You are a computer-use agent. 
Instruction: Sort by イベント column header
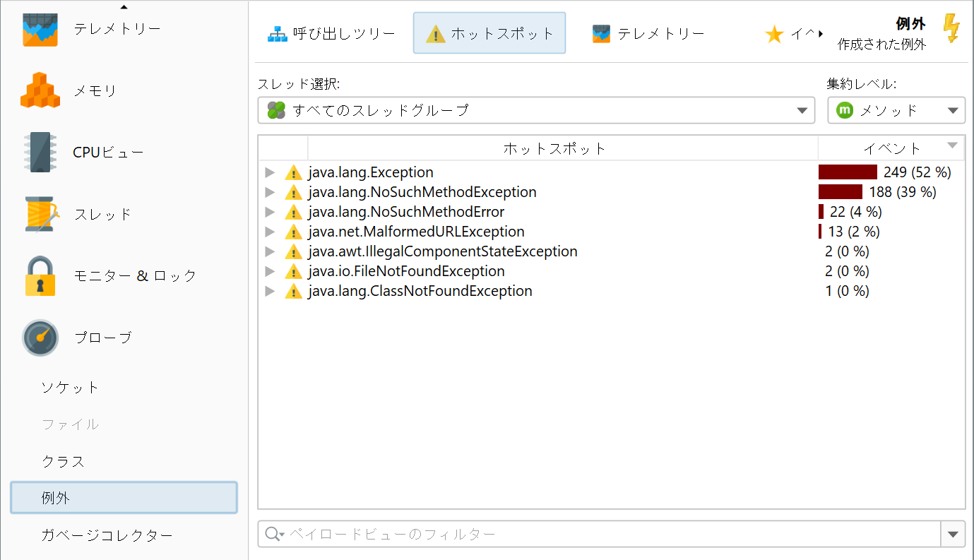click(891, 148)
